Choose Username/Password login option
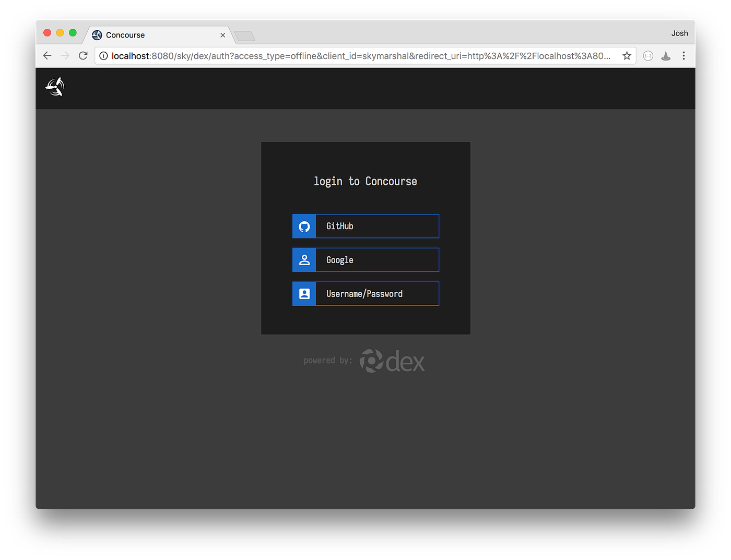The width and height of the screenshot is (731, 560). point(365,294)
